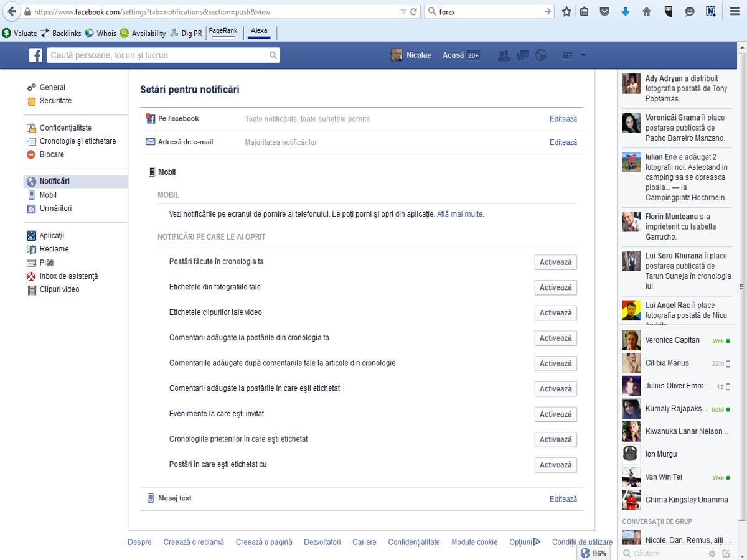Viewport: 747px width, 560px height.
Task: Edit Adresă de e-mail notification settings
Action: [x=563, y=142]
